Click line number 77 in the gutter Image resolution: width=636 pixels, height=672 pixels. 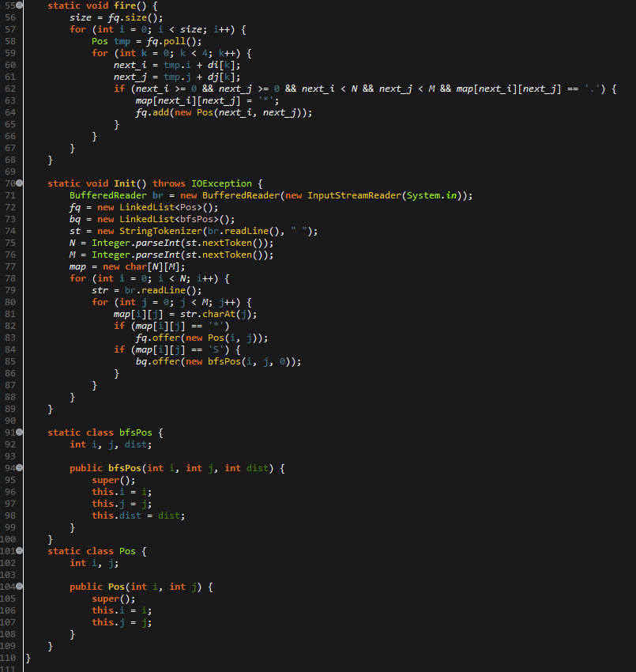point(10,266)
